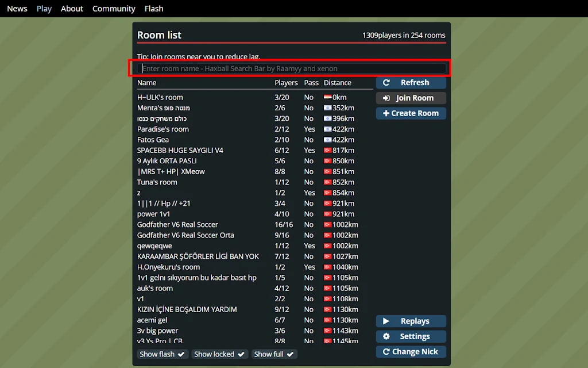Open the News page in top navigation

coord(17,9)
